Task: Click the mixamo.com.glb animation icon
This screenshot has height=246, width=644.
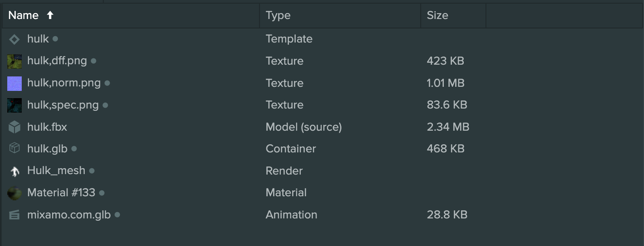Action: pos(14,215)
